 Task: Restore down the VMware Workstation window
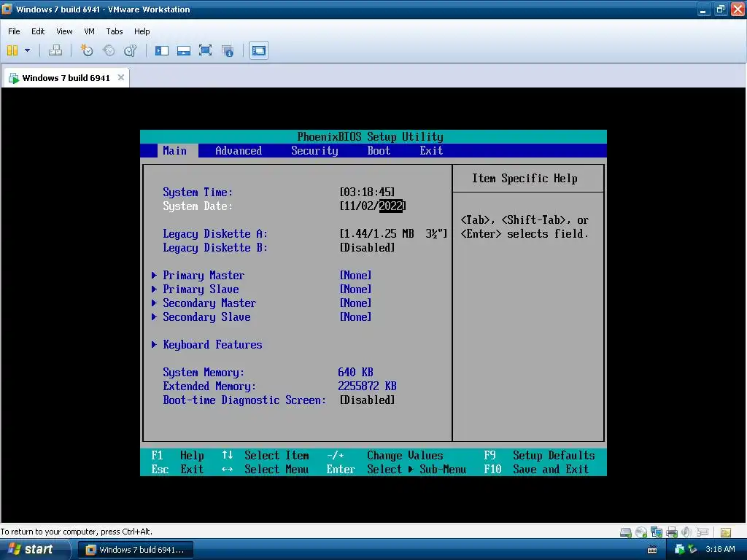(x=720, y=9)
